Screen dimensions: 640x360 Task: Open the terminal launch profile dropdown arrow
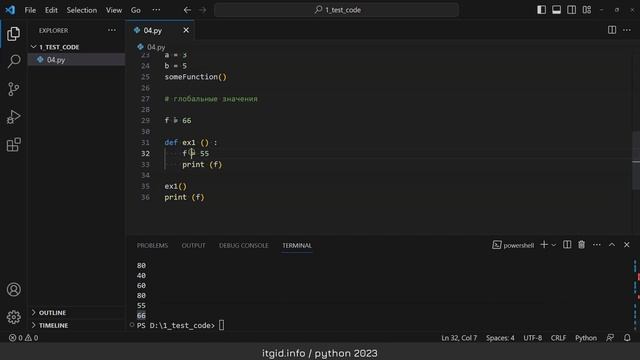[553, 245]
